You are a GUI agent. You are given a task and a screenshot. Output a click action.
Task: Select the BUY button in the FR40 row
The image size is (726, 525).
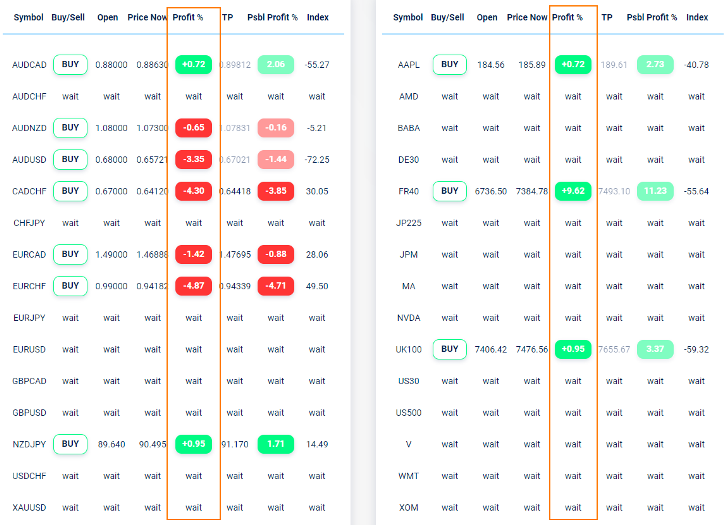(x=450, y=191)
